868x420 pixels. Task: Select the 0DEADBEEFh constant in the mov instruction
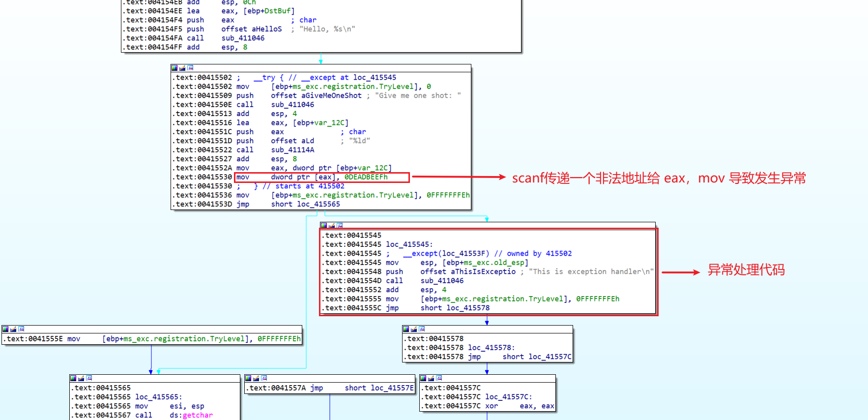[x=366, y=177]
